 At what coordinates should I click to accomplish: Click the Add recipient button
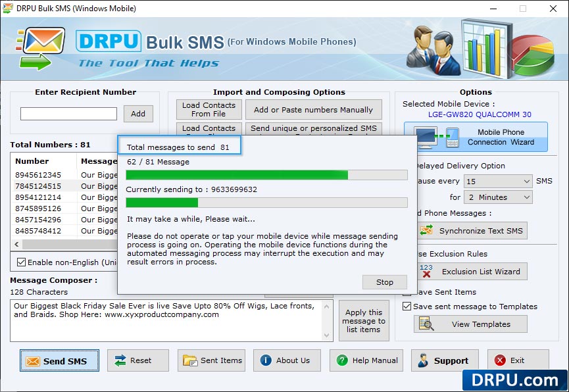(x=138, y=114)
